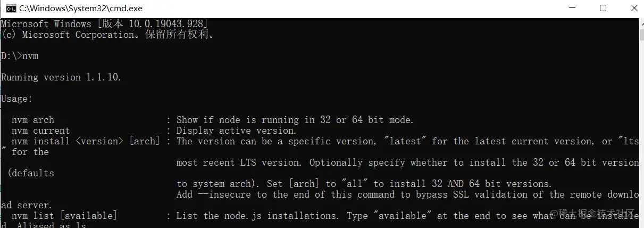Click the Microsoft Windows version line
This screenshot has width=644, height=228.
point(104,24)
